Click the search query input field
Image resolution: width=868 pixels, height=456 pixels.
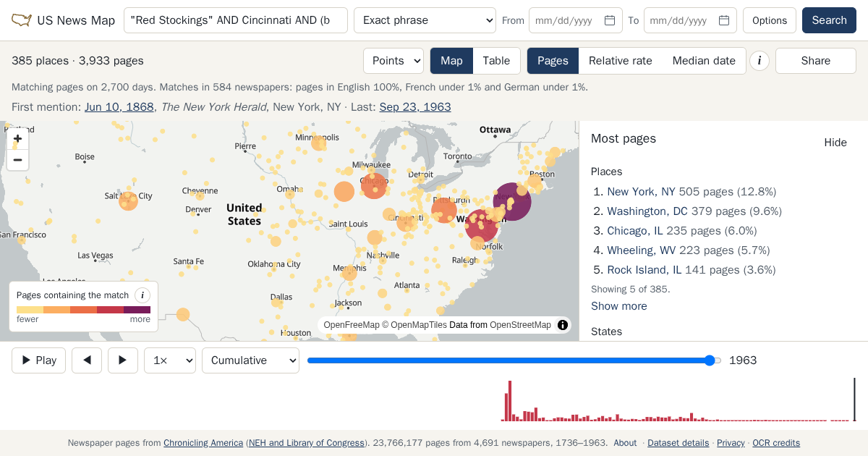pyautogui.click(x=236, y=20)
